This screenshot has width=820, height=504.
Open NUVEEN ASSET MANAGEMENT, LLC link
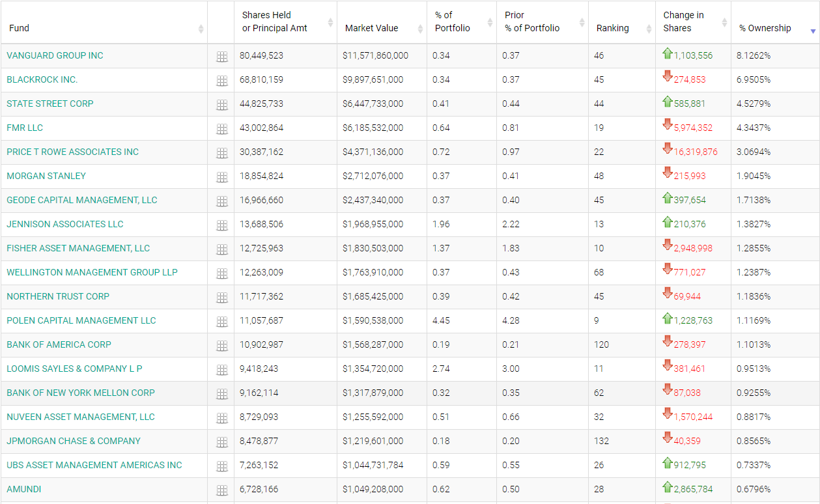pos(81,417)
